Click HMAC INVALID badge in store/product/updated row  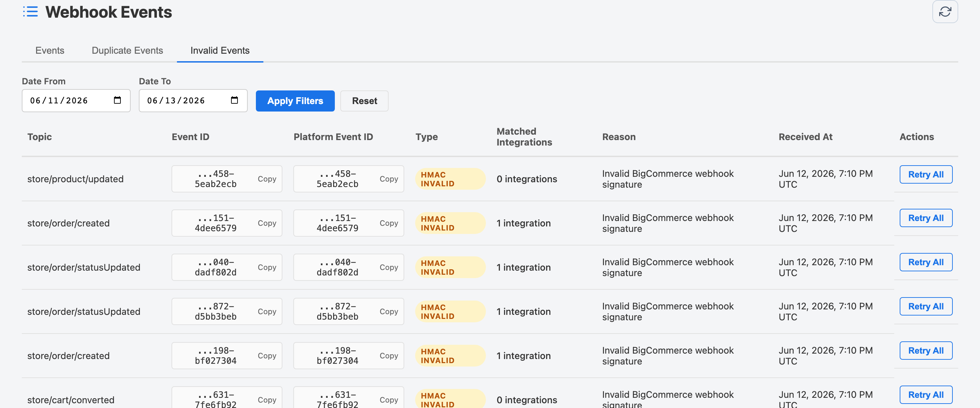[x=450, y=179]
